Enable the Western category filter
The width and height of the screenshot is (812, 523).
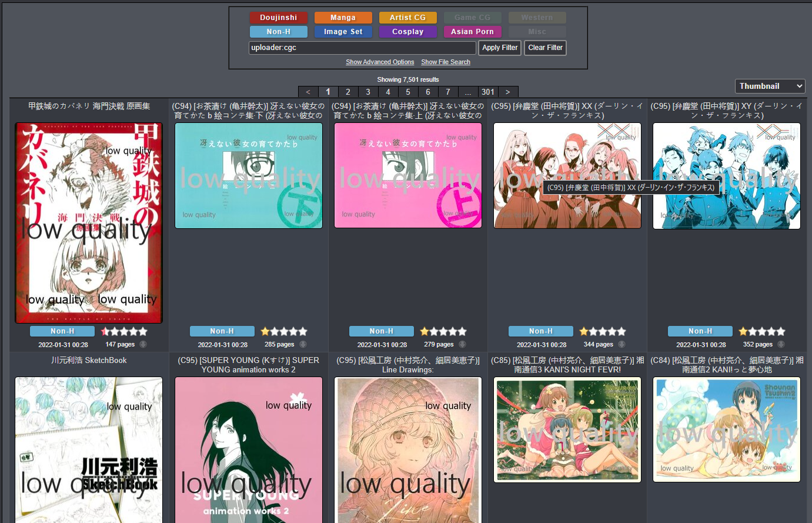(x=537, y=18)
